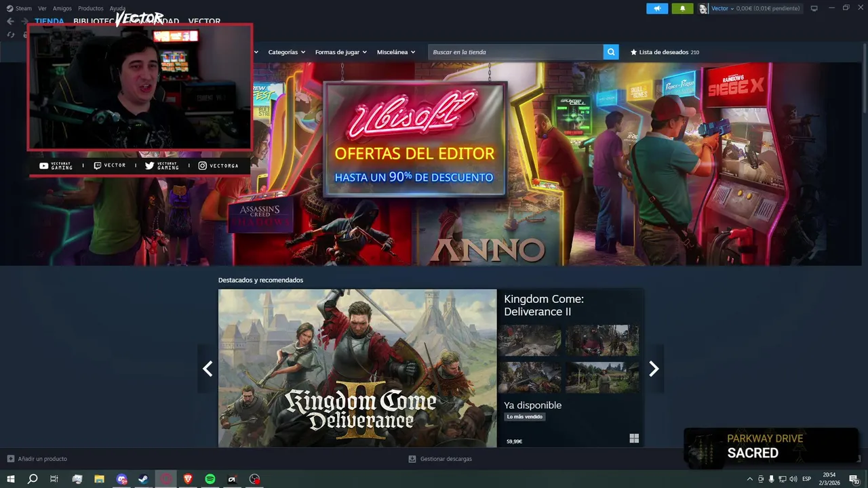
Task: Show hidden system tray icons chevron
Action: [x=749, y=479]
